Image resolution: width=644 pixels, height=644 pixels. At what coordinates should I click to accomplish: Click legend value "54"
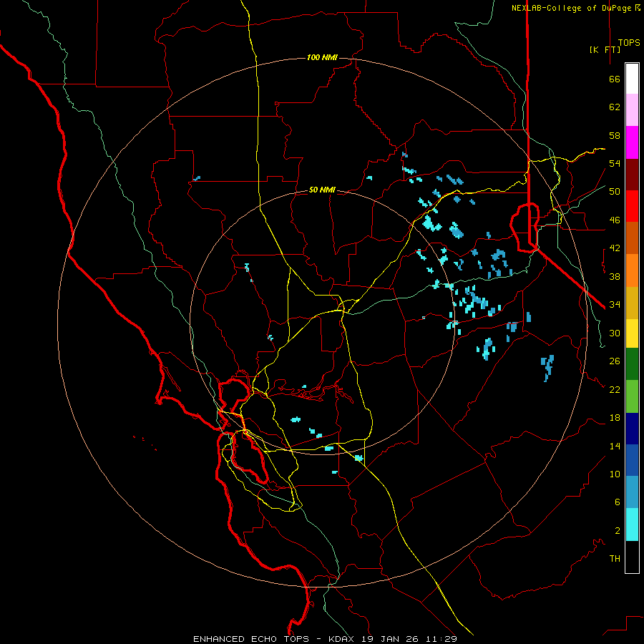(615, 163)
